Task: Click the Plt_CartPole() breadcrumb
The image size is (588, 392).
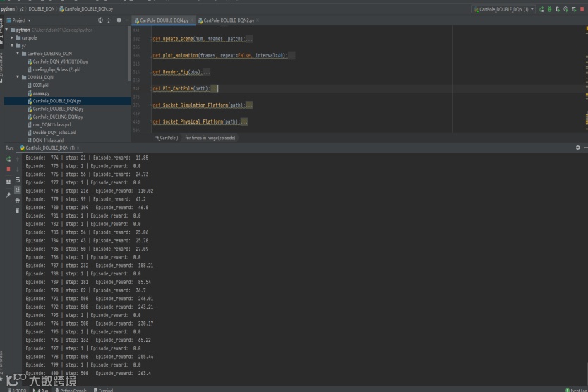Action: [x=166, y=138]
